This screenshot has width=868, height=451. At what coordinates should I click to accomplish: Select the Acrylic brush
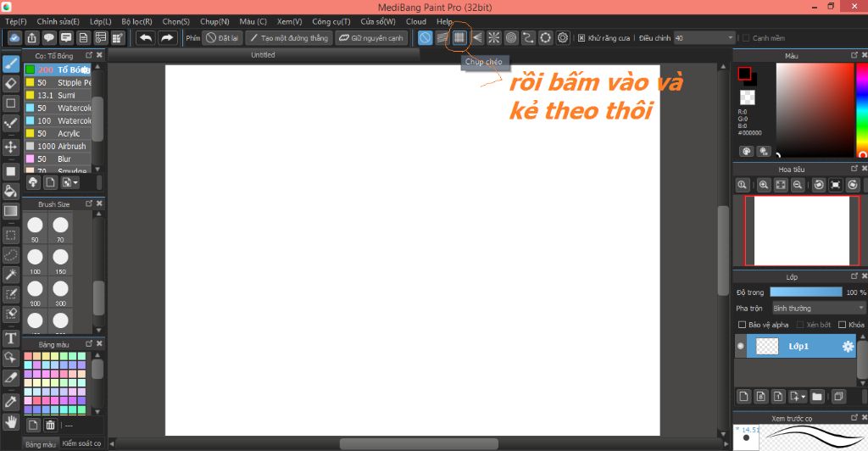coord(58,133)
